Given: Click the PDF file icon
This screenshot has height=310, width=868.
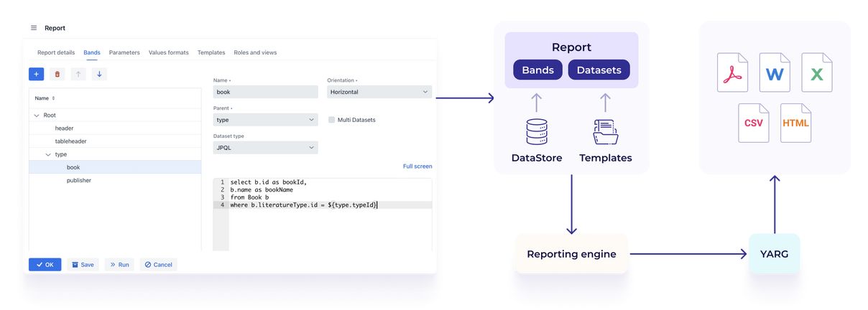Looking at the screenshot, I should click(x=732, y=72).
